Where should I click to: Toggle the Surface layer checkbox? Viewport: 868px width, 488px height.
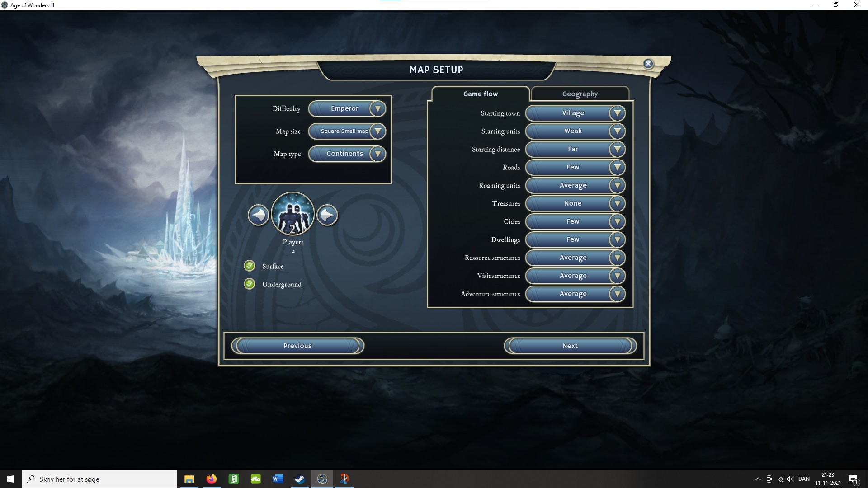pos(250,266)
